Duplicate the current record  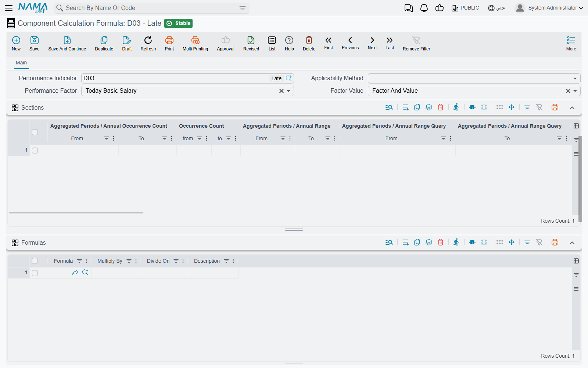(x=104, y=43)
